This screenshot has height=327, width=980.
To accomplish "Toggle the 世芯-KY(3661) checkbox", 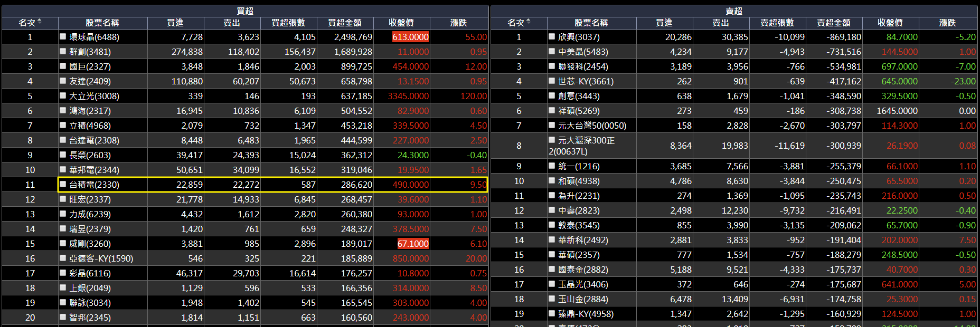I will (x=552, y=81).
